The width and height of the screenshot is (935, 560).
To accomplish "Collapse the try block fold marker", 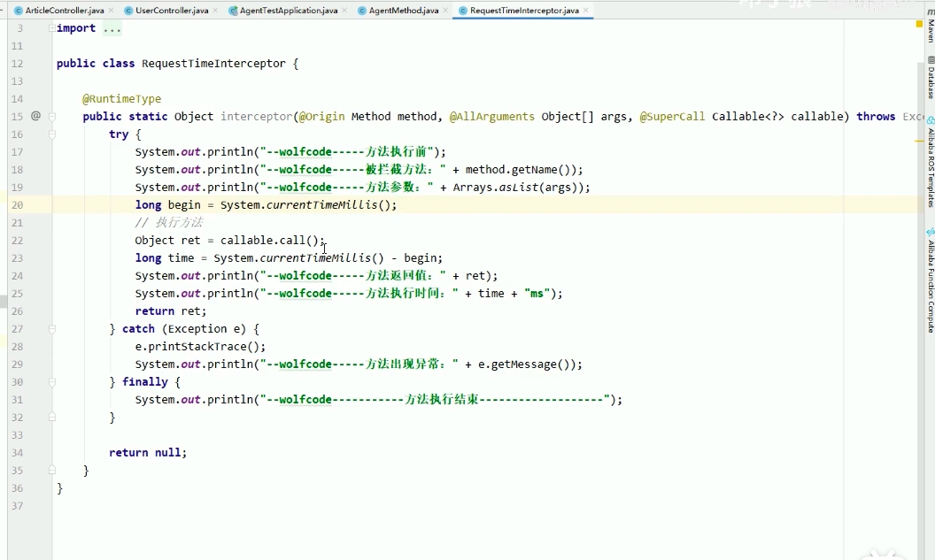I will (x=52, y=134).
